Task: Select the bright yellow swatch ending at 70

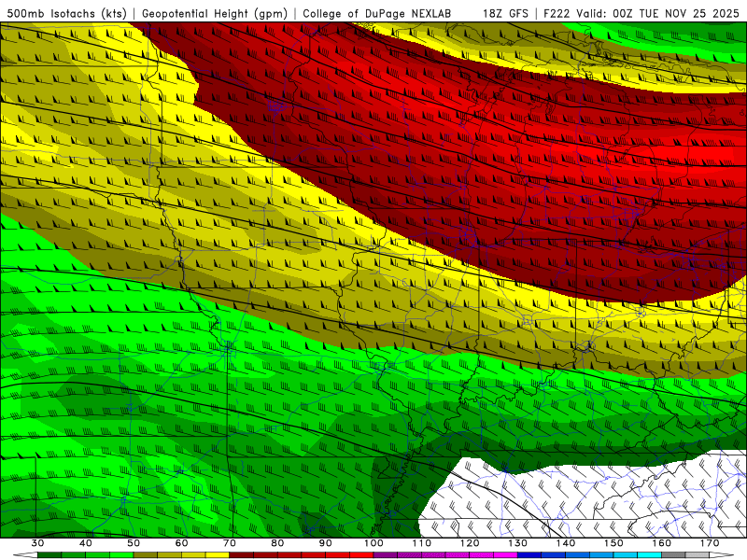Action: click(218, 555)
